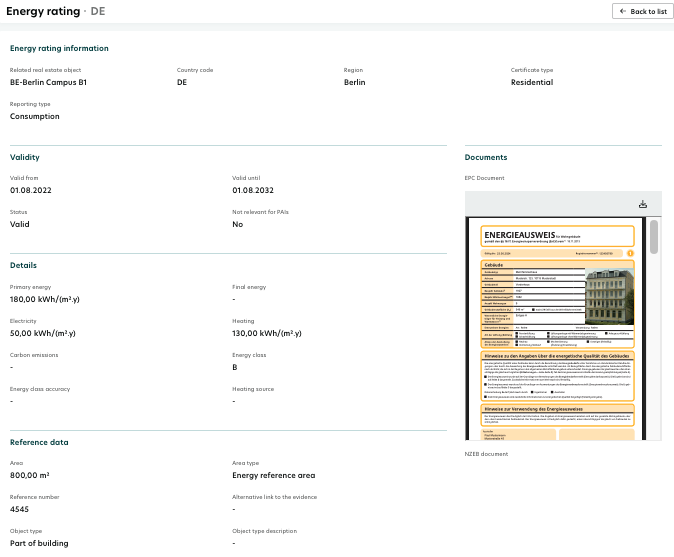Viewport: 674px width, 557px height.
Task: Select Electricity value 50,00 kWh/(m².y)
Action: (43, 334)
